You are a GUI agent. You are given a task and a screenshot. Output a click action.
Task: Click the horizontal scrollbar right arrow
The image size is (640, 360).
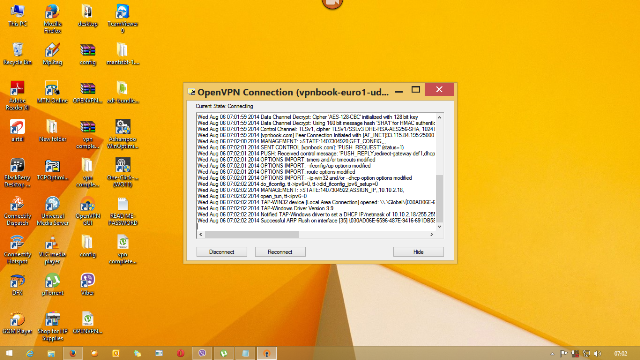click(432, 234)
